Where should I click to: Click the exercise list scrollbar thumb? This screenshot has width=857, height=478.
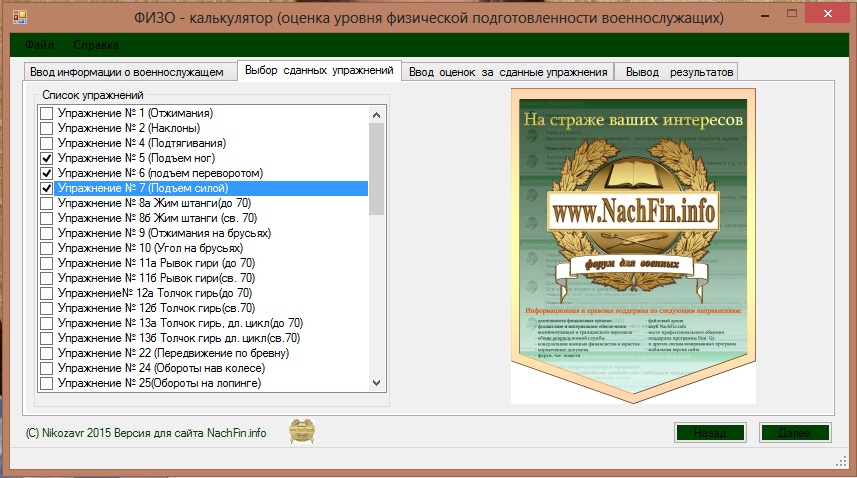tap(376, 168)
